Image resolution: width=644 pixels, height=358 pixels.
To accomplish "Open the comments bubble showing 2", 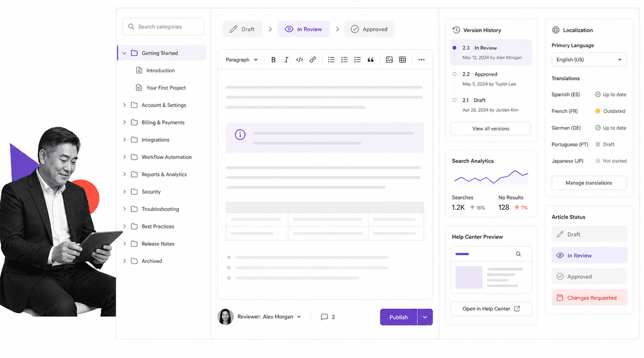I will click(328, 317).
